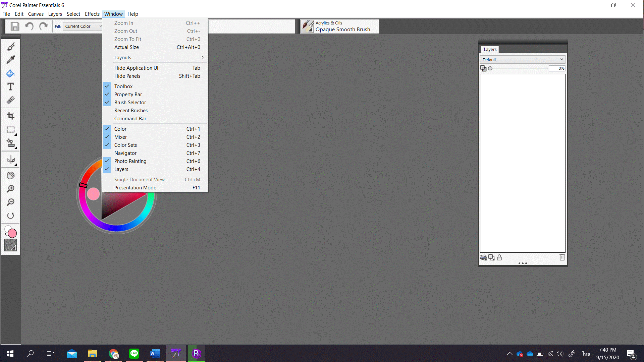Viewport: 644px width, 362px height.
Task: Select the Crop tool
Action: tap(11, 116)
